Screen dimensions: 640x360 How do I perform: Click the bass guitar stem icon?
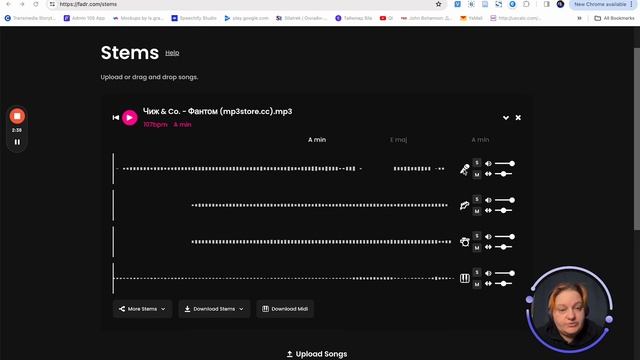pyautogui.click(x=464, y=205)
